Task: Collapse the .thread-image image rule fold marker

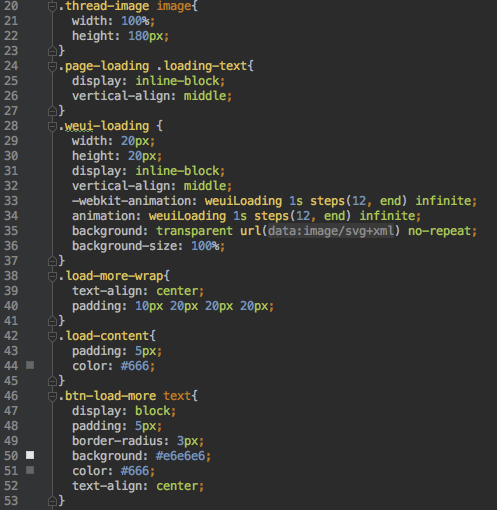Action: (x=52, y=6)
